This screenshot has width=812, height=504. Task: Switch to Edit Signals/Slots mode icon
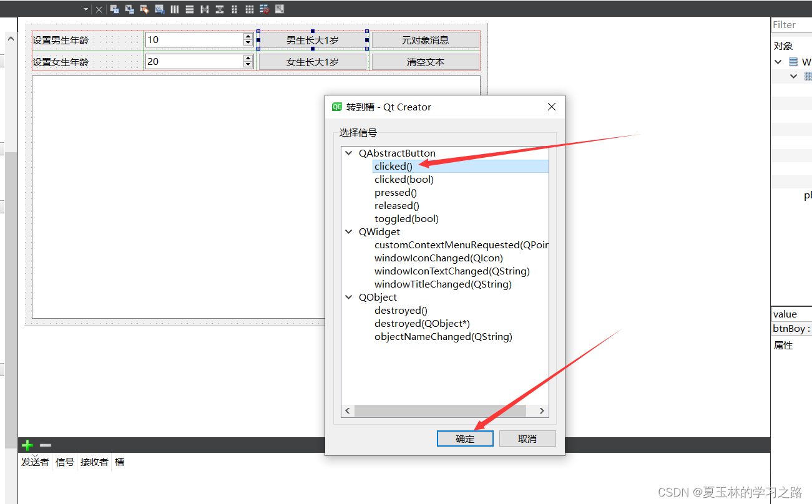pos(130,9)
